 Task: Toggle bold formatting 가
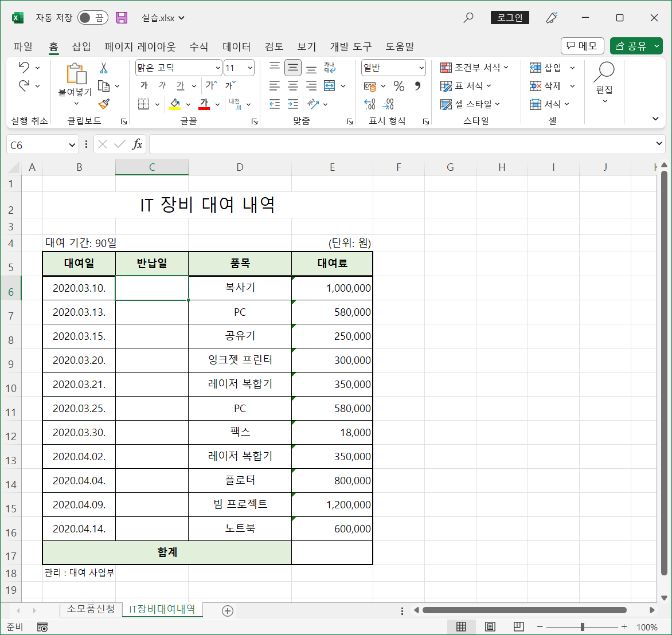click(144, 86)
